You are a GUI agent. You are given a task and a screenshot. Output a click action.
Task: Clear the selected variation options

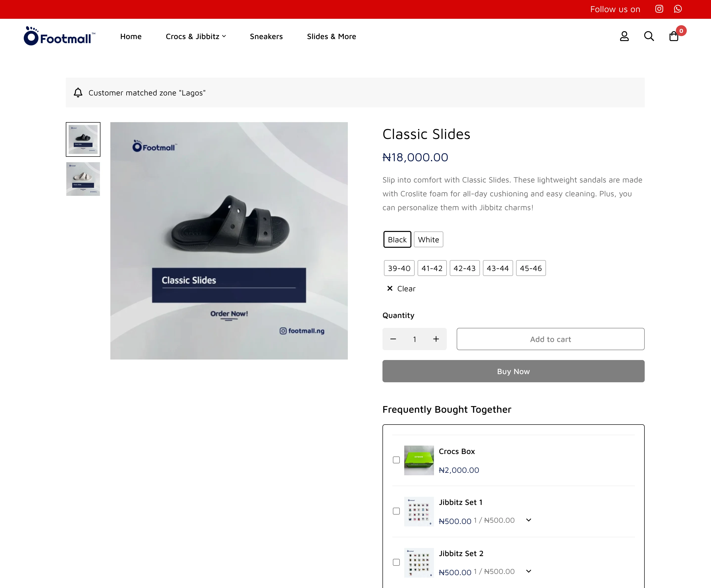pos(401,289)
